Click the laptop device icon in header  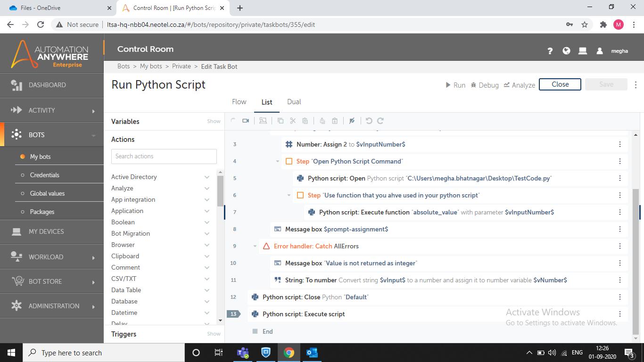pos(583,51)
